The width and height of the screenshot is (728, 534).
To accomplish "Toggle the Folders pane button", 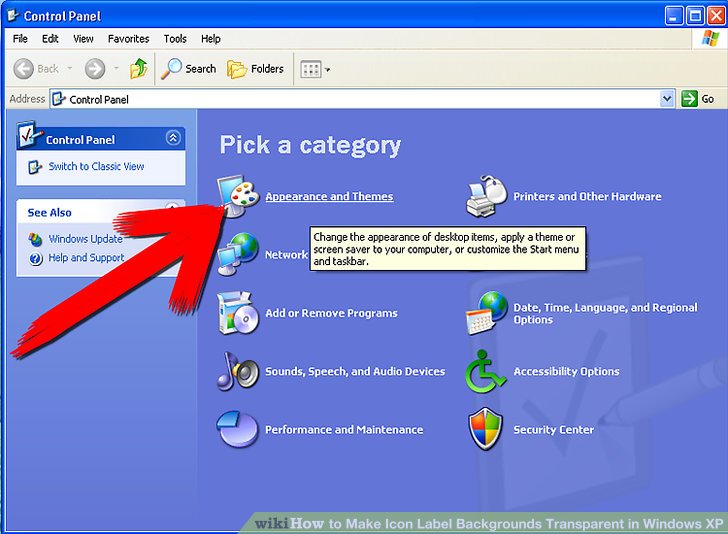I will pyautogui.click(x=255, y=69).
